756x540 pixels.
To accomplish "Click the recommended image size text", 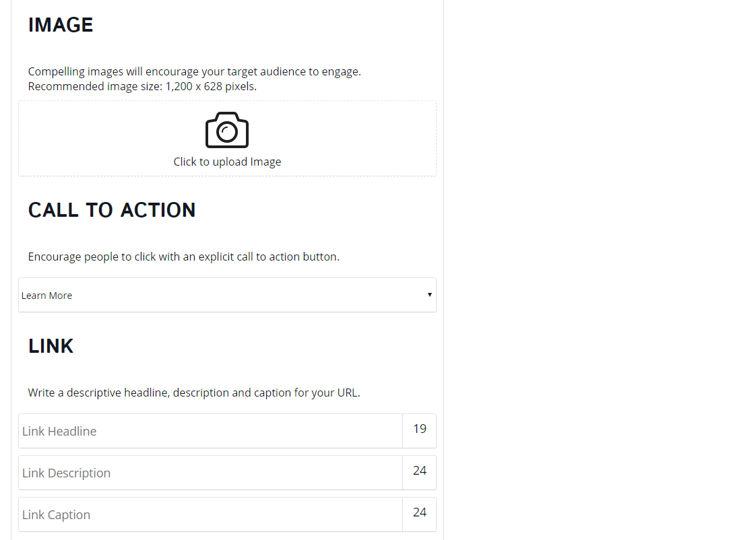I will click(x=142, y=86).
